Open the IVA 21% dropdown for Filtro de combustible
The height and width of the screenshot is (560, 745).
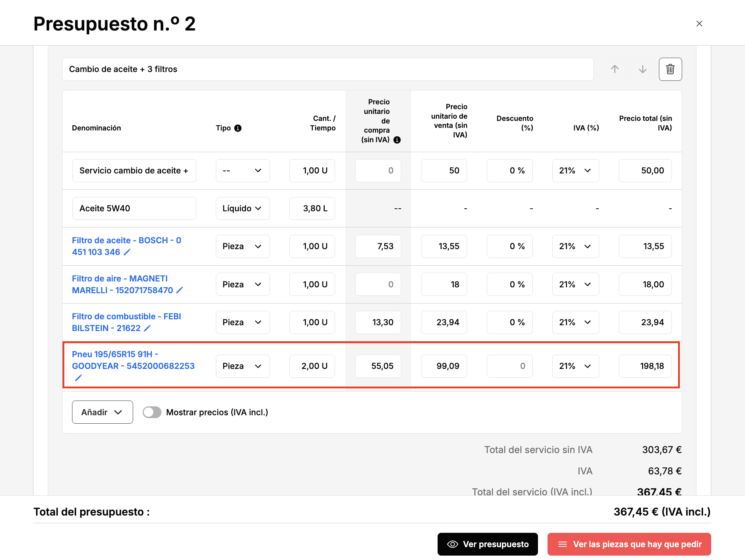575,322
